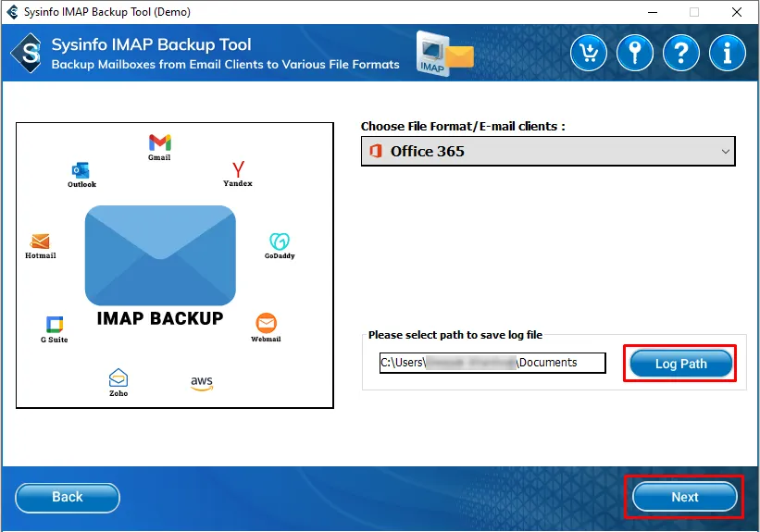Click the GoDaddy logo icon
The width and height of the screenshot is (760, 532).
[280, 241]
